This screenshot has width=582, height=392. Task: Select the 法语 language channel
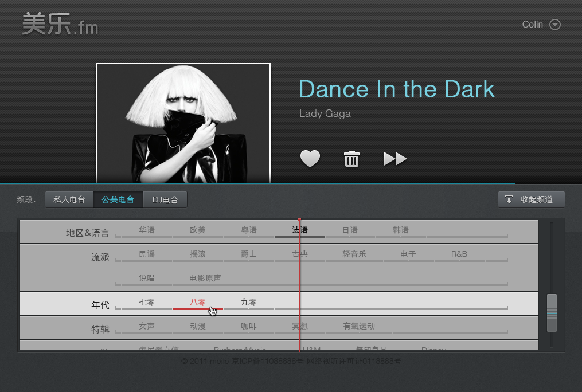click(x=300, y=230)
